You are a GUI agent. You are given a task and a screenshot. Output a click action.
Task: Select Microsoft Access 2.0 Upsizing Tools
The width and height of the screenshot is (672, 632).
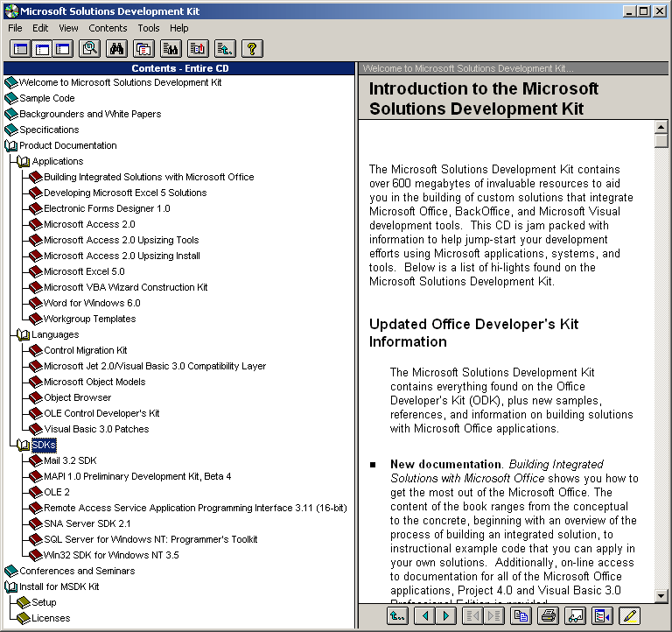(122, 240)
